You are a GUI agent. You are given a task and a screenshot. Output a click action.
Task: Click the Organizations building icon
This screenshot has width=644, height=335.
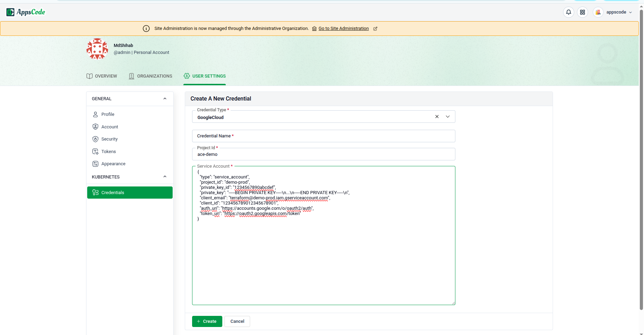coord(131,76)
